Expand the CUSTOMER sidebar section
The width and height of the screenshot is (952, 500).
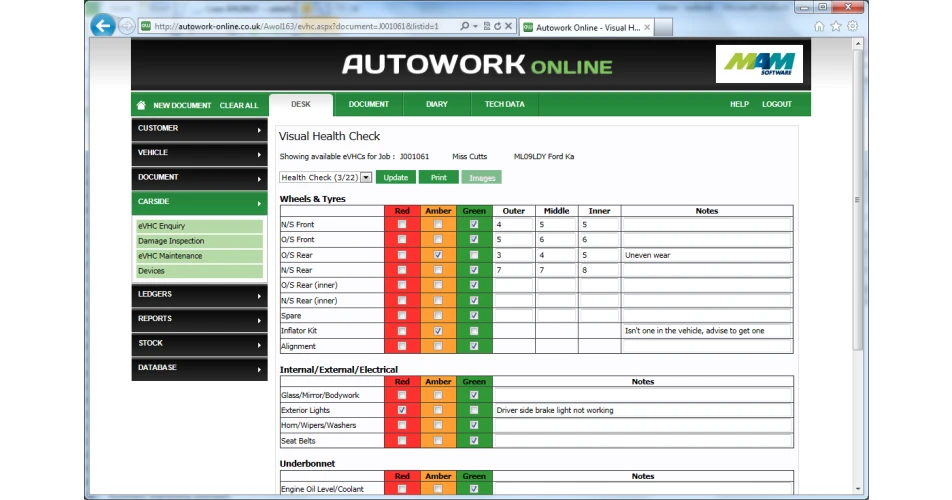tap(199, 129)
